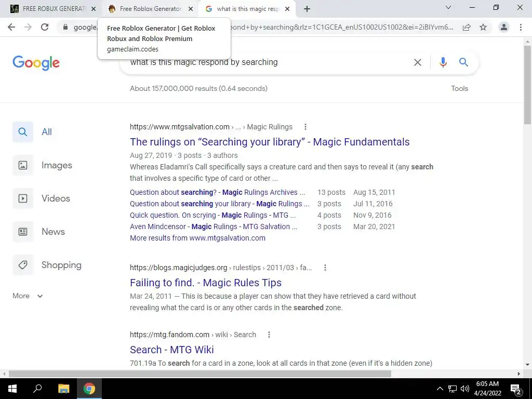Viewport: 532px width, 399px height.
Task: Click the scroll up arrow of vertical scrollbar
Action: (x=527, y=42)
